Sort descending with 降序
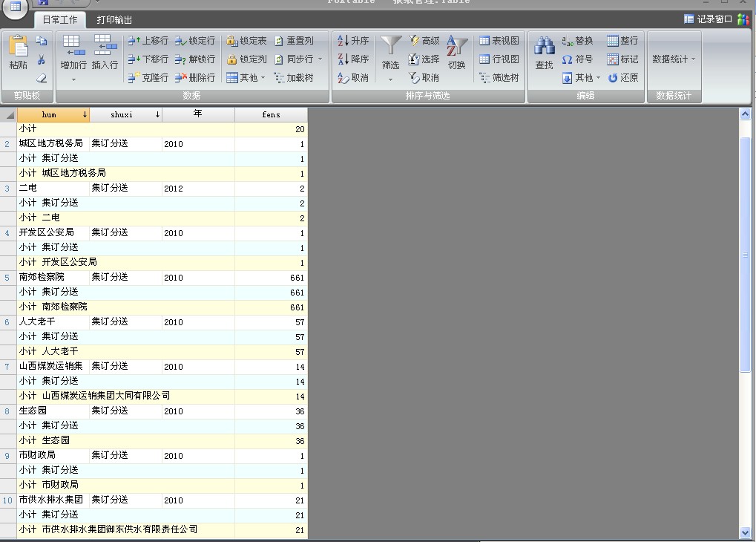Screen dimensions: 756x542 coord(353,59)
